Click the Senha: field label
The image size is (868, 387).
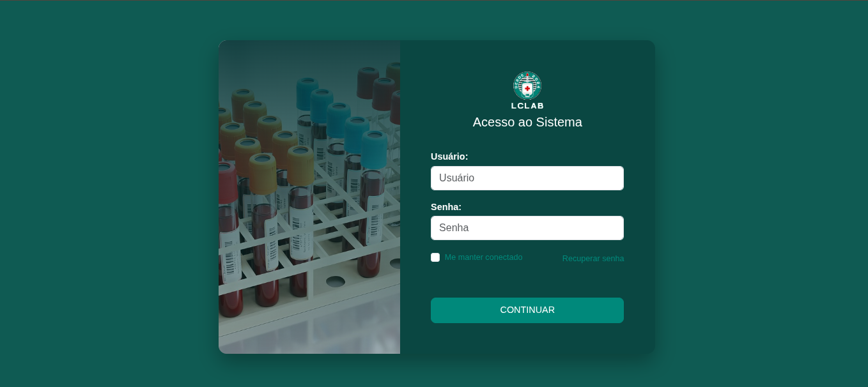(x=446, y=207)
